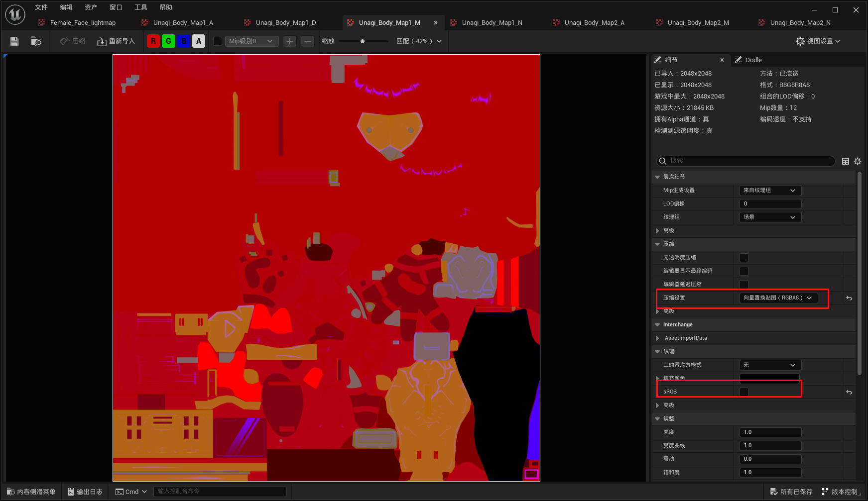868x501 pixels.
Task: Open the 文件 menu
Action: (x=41, y=7)
